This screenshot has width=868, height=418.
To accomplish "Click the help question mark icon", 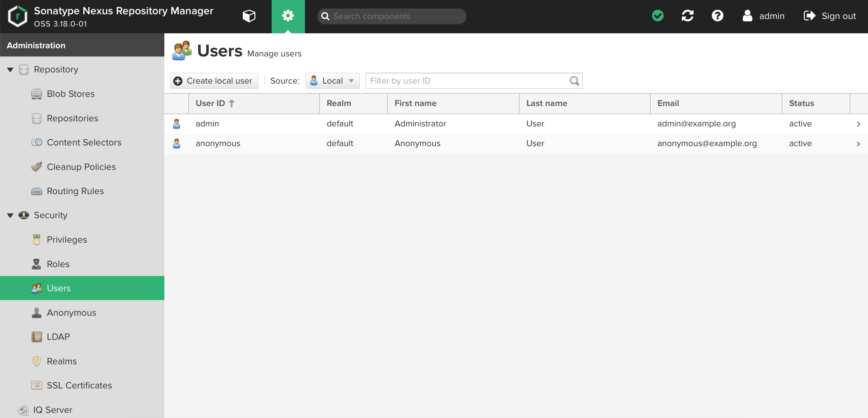I will [718, 16].
